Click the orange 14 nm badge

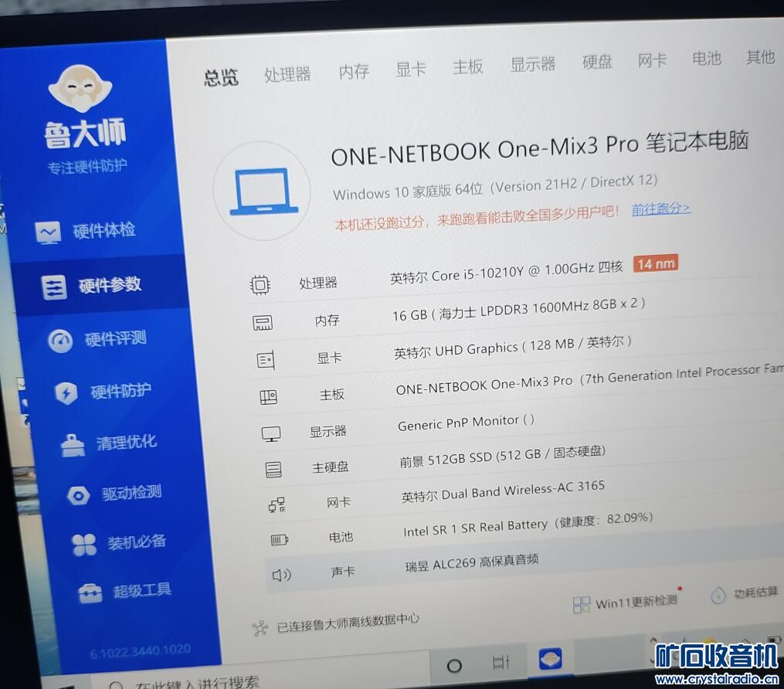point(655,263)
